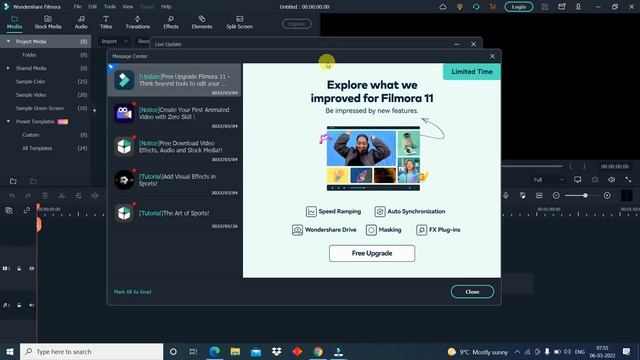Click the Filmora 11 preview thumbnail
The height and width of the screenshot is (360, 640).
(373, 158)
